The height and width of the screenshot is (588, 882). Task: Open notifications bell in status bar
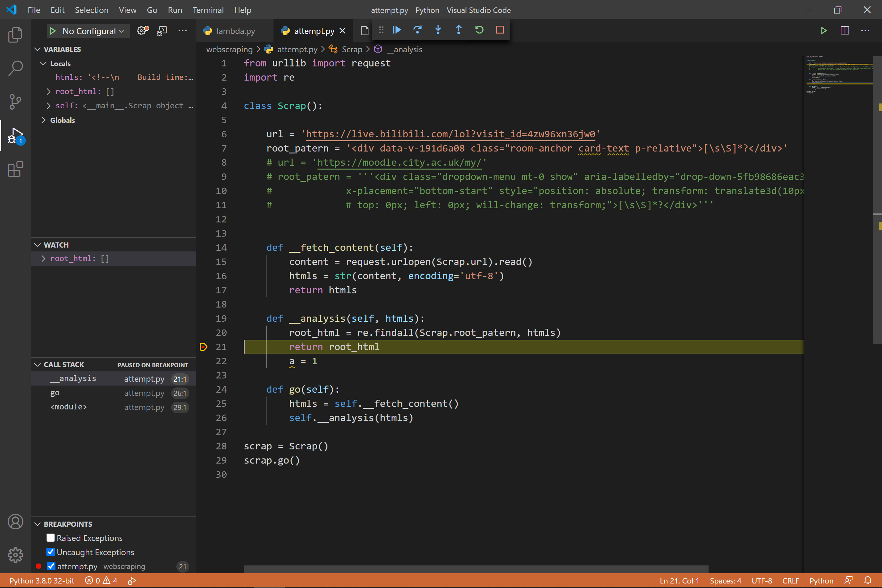pyautogui.click(x=868, y=581)
